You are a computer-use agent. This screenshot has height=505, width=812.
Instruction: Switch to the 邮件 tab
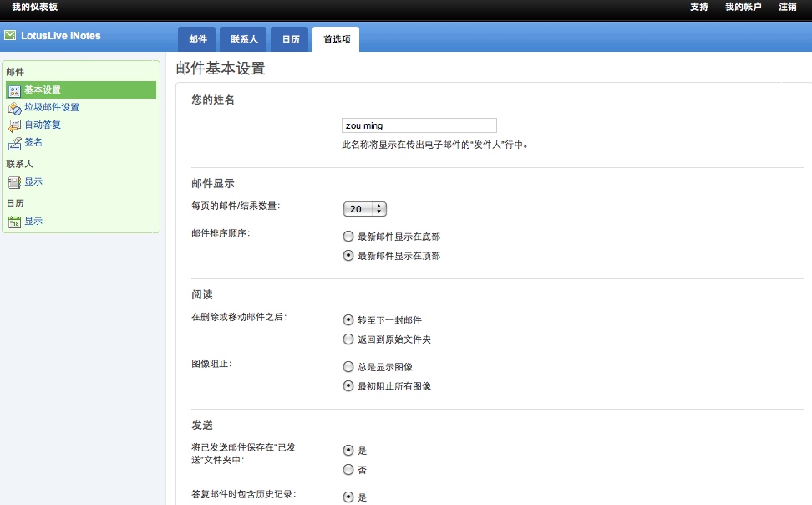(x=198, y=39)
